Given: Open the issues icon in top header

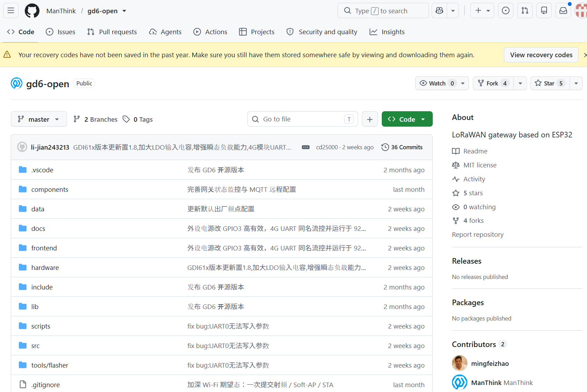Looking at the screenshot, I should click(x=506, y=11).
